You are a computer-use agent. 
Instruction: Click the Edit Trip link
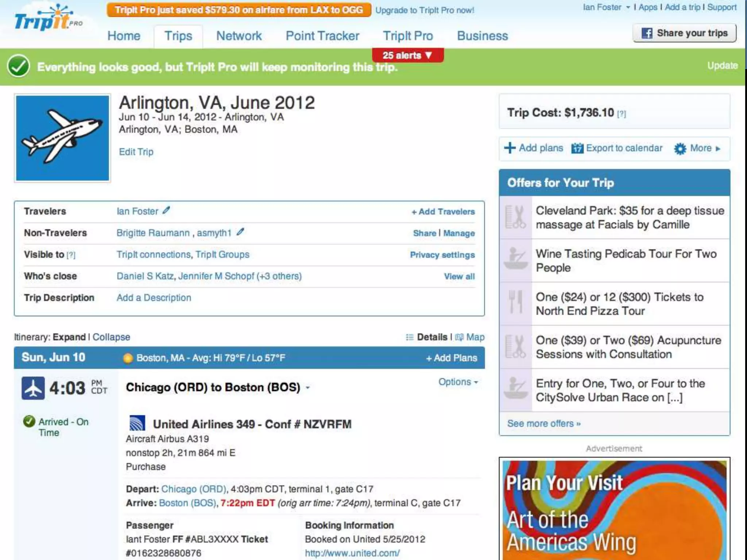point(136,152)
